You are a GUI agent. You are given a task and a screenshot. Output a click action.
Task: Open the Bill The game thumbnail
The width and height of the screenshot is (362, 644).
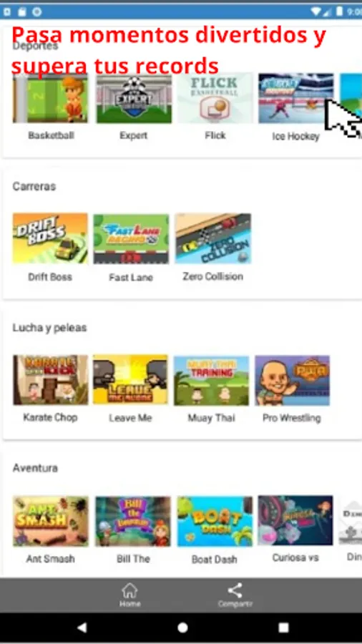tap(133, 522)
